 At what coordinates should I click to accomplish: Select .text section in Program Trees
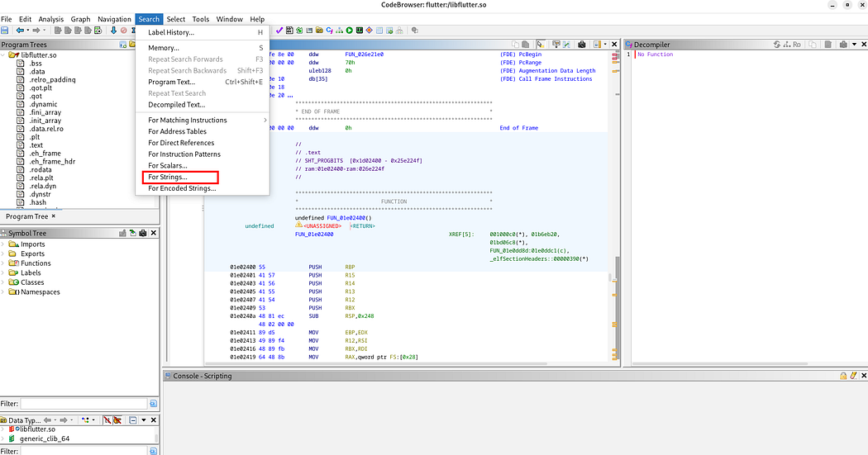(x=36, y=145)
